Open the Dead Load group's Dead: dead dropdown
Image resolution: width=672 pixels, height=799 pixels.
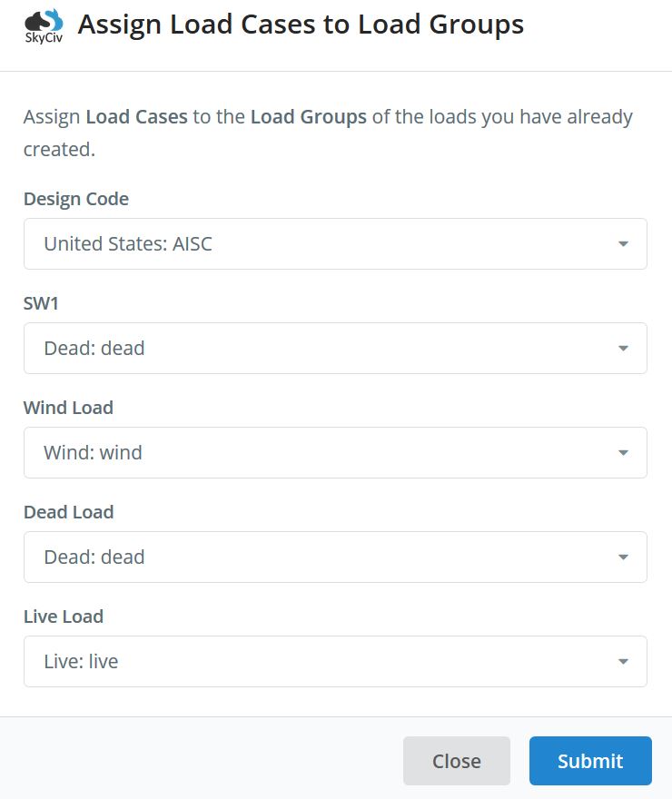tap(335, 557)
